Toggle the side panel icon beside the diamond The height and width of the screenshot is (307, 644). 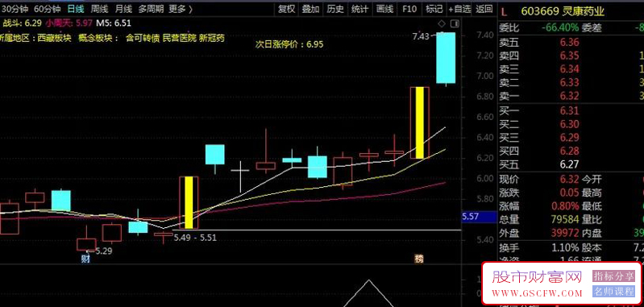455,23
